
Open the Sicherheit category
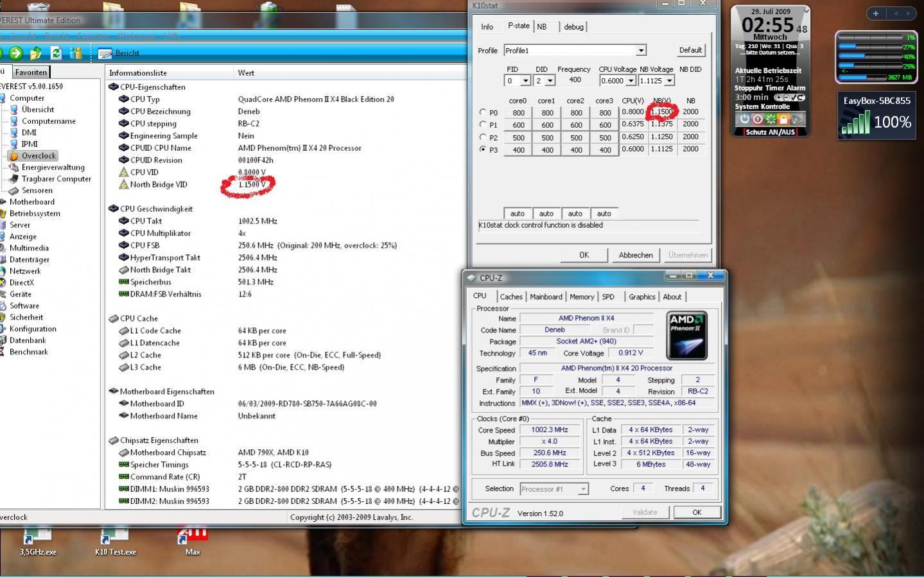click(26, 318)
